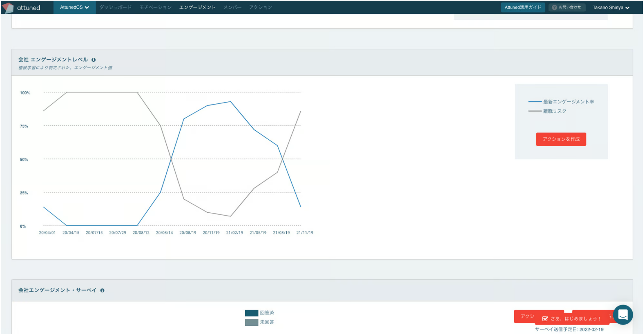Click サーベイ送信予定日: 2022-02-19 text

point(569,330)
